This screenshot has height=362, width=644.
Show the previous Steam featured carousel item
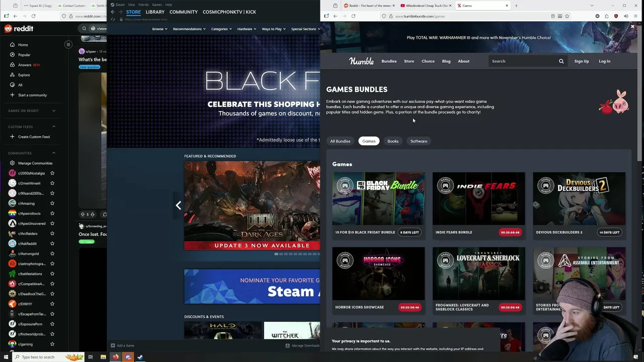[178, 205]
